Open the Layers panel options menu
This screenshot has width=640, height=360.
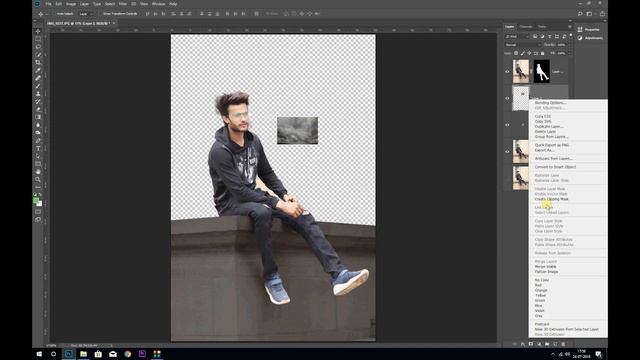pyautogui.click(x=570, y=27)
